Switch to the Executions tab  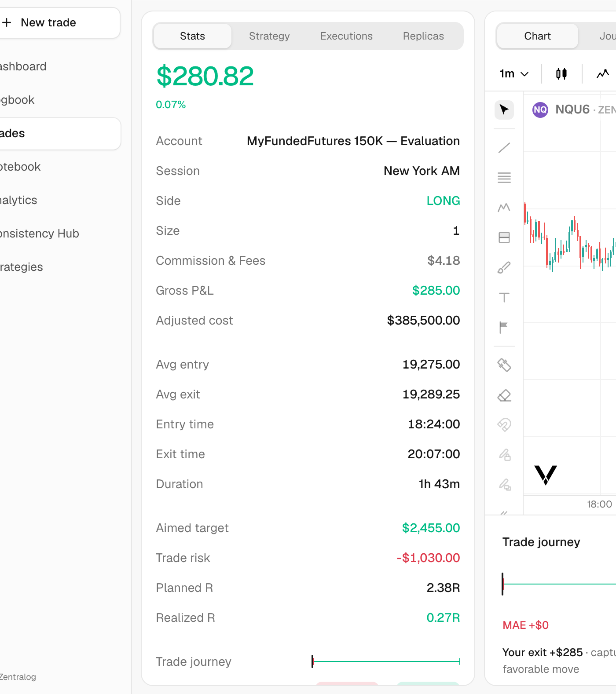click(346, 36)
